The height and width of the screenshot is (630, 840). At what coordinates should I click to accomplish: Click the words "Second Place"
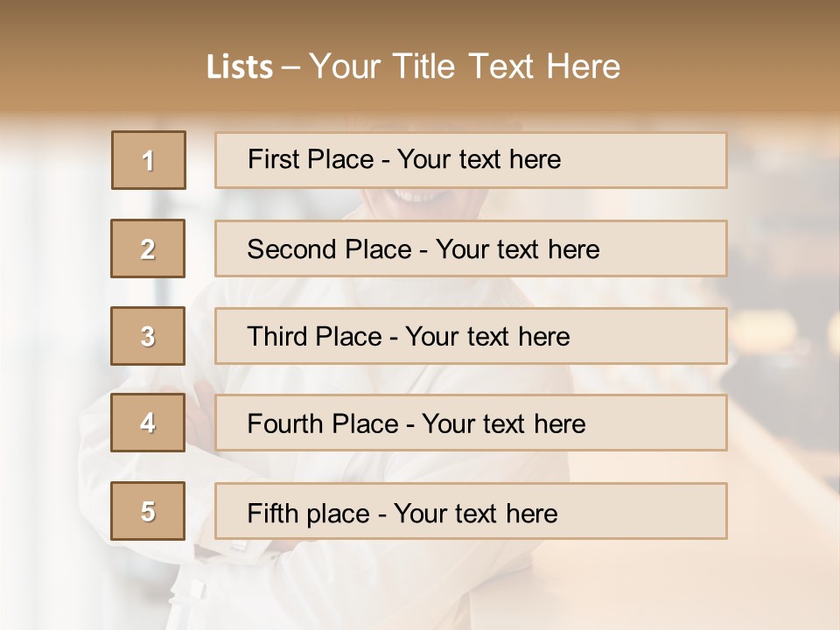329,249
